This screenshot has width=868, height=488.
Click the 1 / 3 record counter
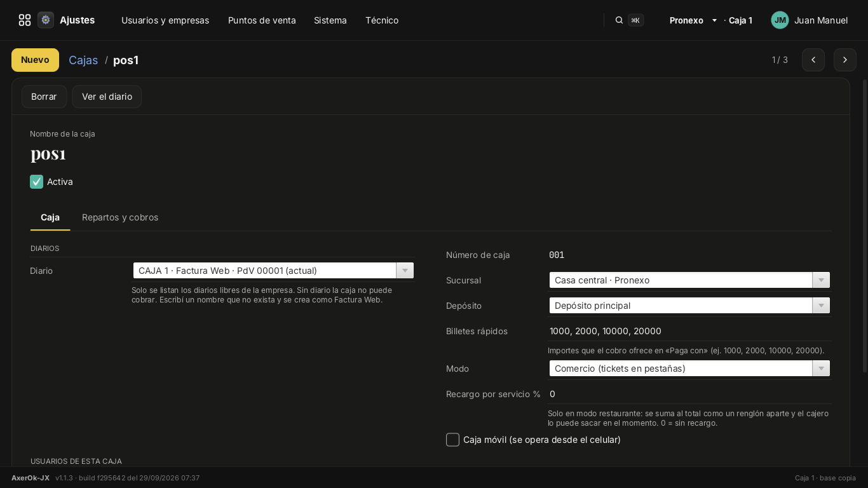(780, 60)
